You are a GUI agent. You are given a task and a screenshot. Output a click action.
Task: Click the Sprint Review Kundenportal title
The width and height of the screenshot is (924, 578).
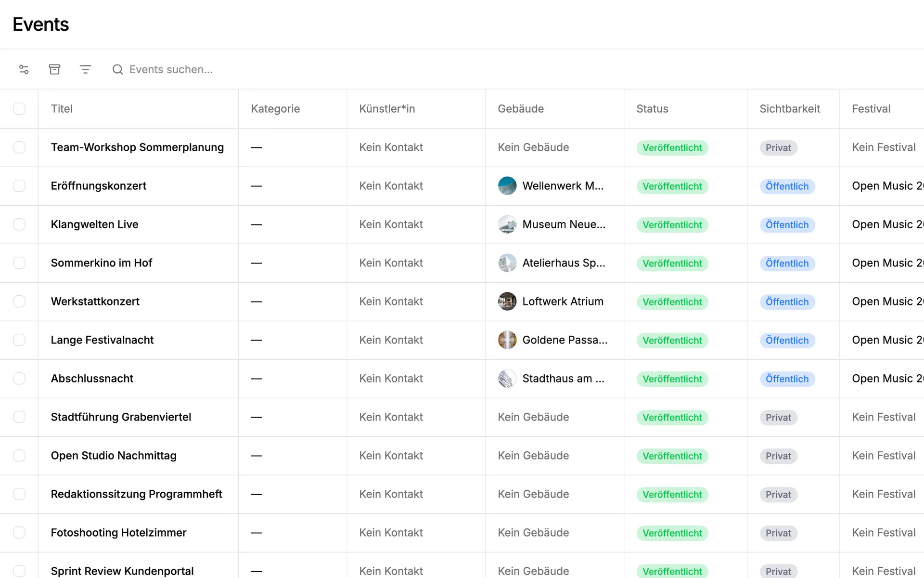tap(122, 571)
